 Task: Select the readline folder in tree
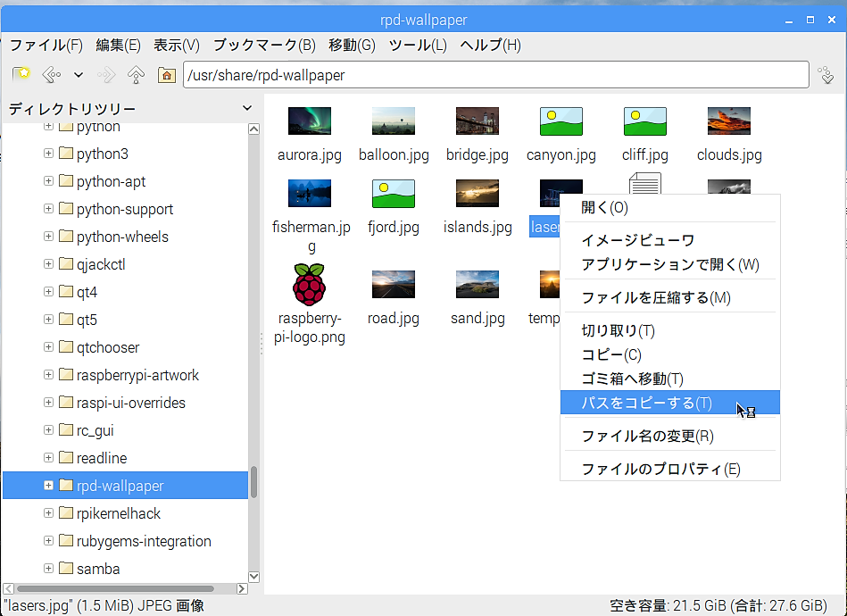125,458
